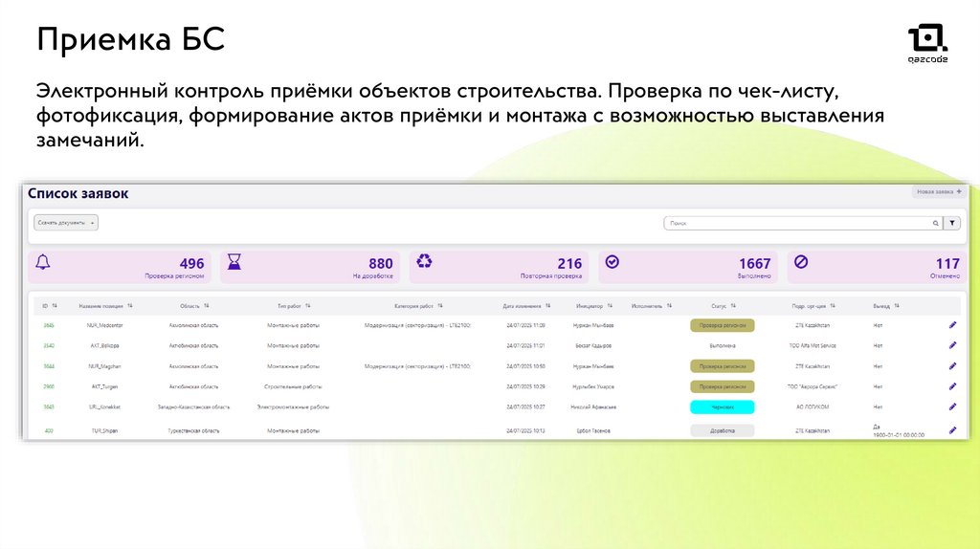Screen dimensions: 980x549
Task: Click the cyan Черновик status badge
Action: [723, 407]
